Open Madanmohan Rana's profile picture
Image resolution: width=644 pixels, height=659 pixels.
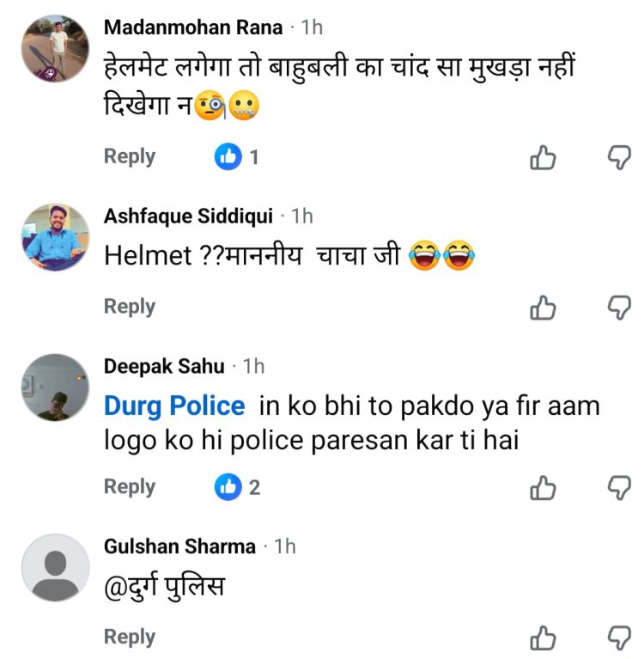tap(55, 48)
